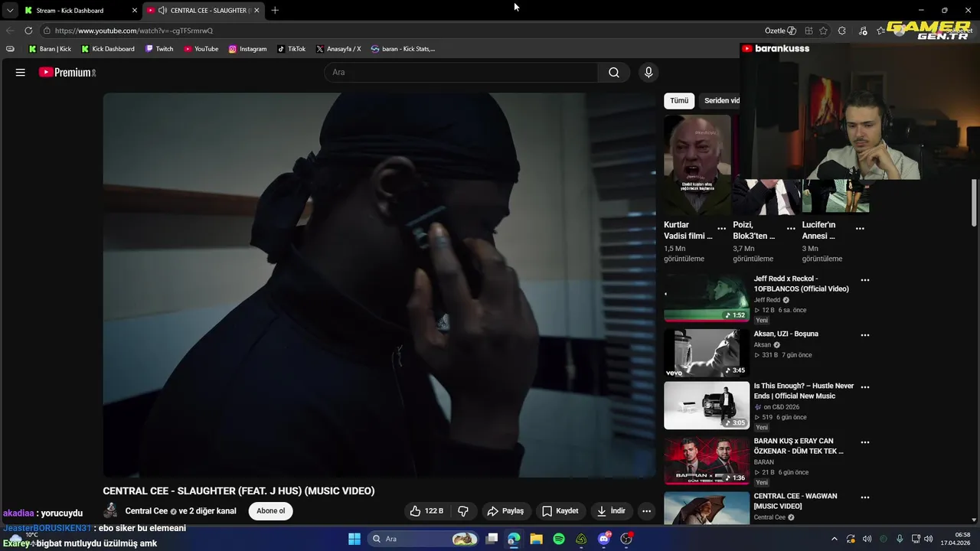This screenshot has height=551, width=980.
Task: Open options for 'Is This Enough?' video
Action: click(x=865, y=387)
